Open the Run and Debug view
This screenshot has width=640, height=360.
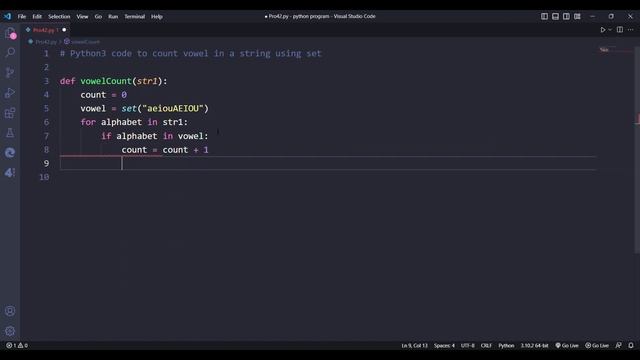[10, 93]
